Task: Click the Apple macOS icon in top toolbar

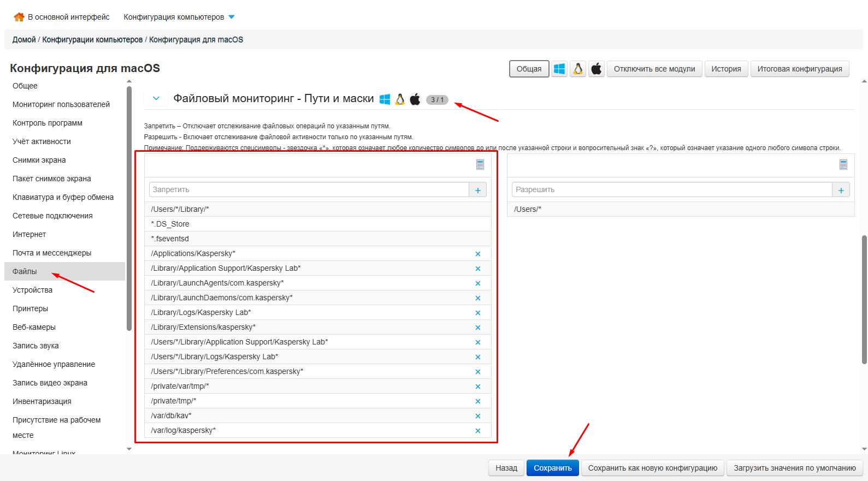Action: [x=597, y=69]
